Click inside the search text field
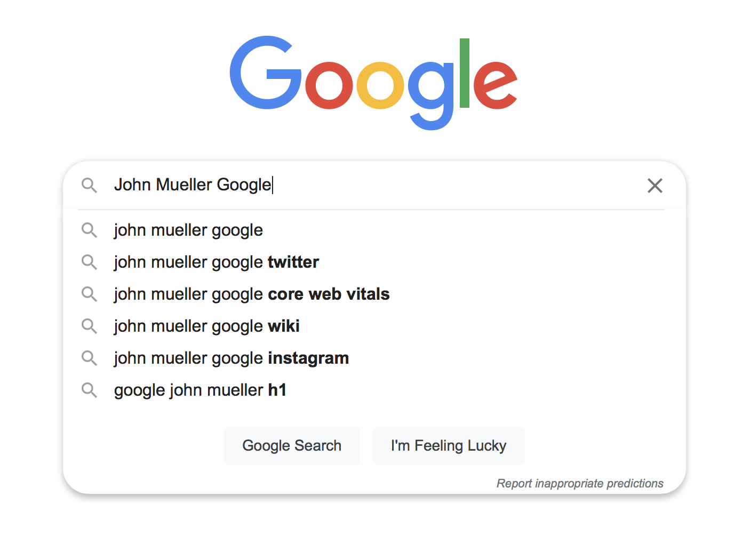750x560 pixels. pos(453,185)
